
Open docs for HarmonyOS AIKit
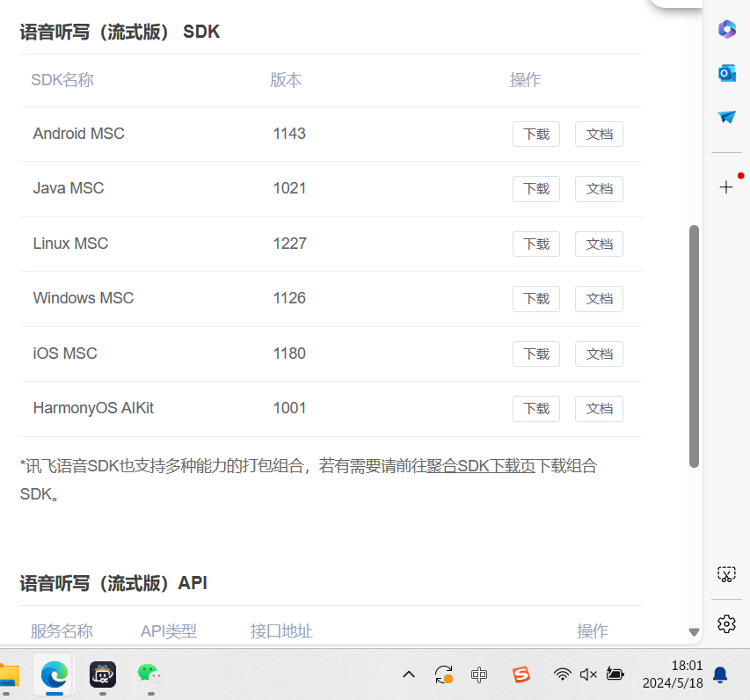pyautogui.click(x=599, y=409)
